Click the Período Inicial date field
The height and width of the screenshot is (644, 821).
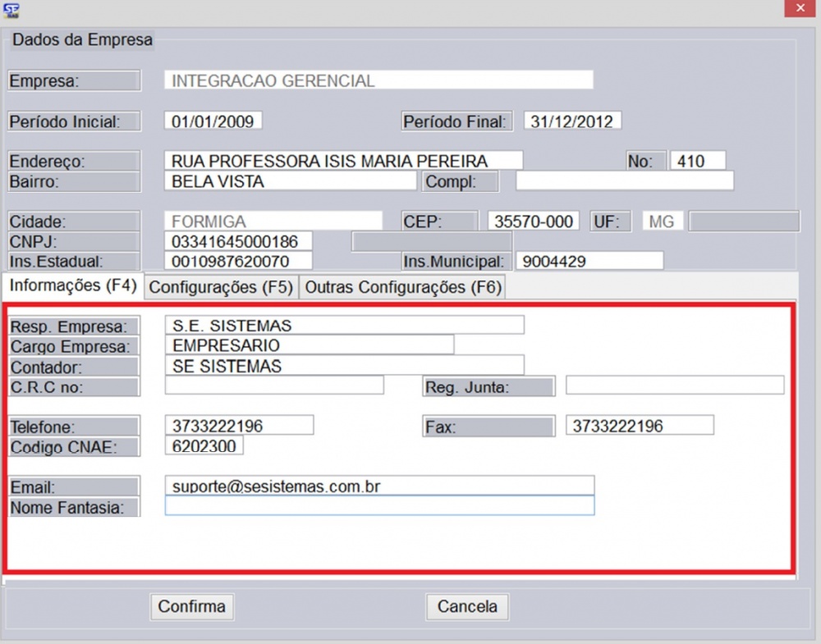tap(213, 121)
